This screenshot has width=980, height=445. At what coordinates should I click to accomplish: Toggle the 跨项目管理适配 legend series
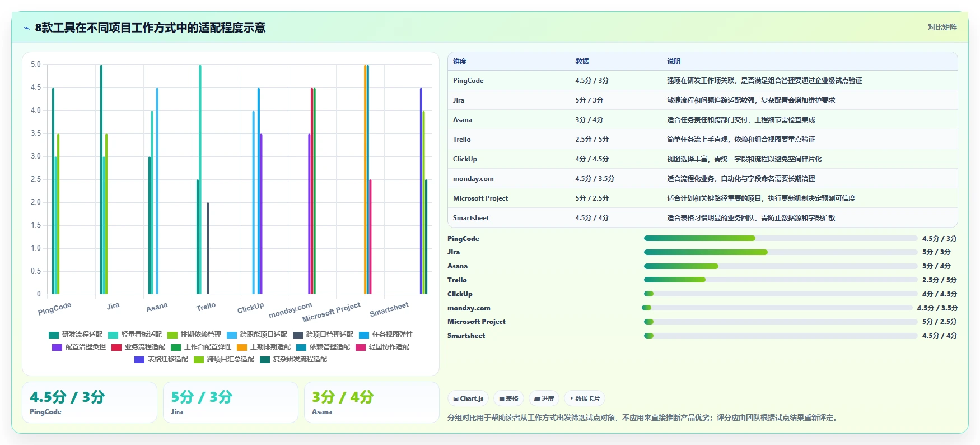click(x=323, y=335)
